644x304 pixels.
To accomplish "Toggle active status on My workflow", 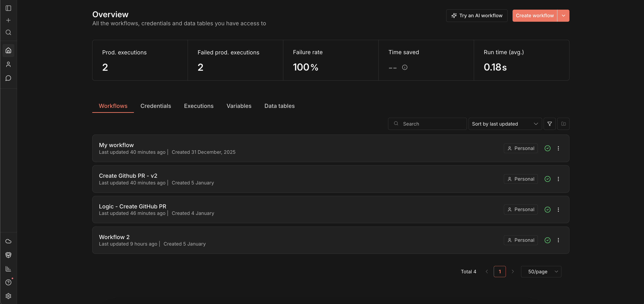I will [x=547, y=148].
